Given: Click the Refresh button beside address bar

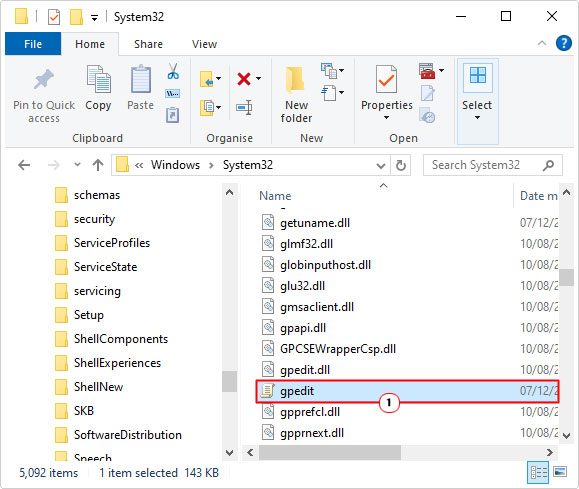Looking at the screenshot, I should (x=401, y=165).
